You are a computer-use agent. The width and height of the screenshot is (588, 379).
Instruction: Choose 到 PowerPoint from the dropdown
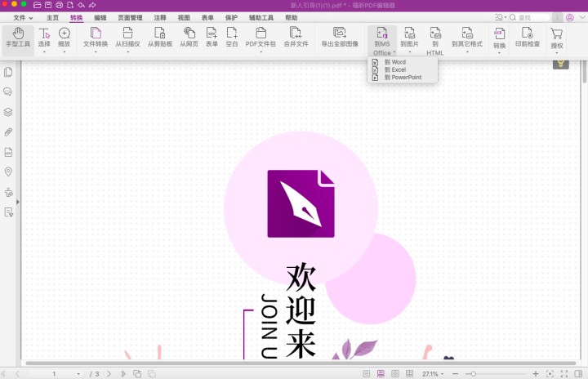[x=402, y=77]
